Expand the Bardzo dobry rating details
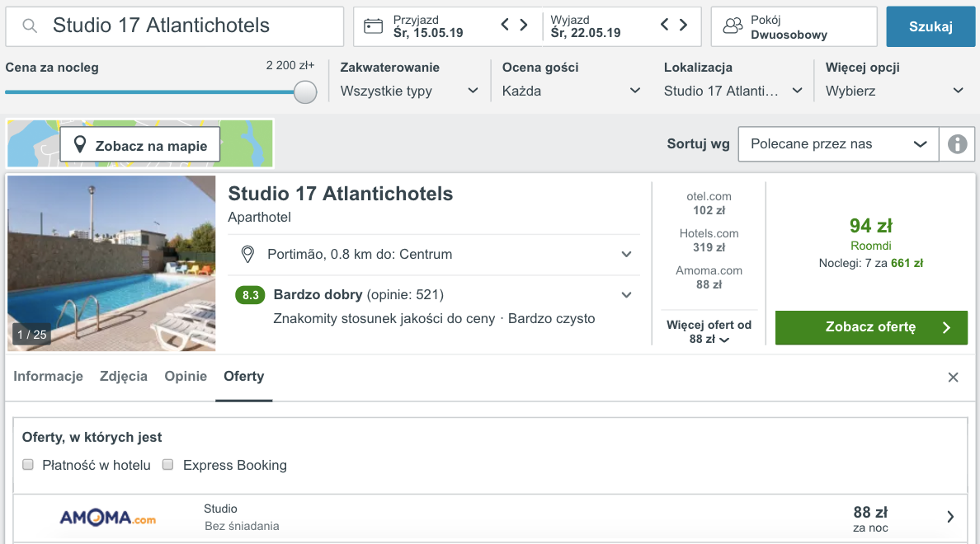980x544 pixels. click(626, 295)
